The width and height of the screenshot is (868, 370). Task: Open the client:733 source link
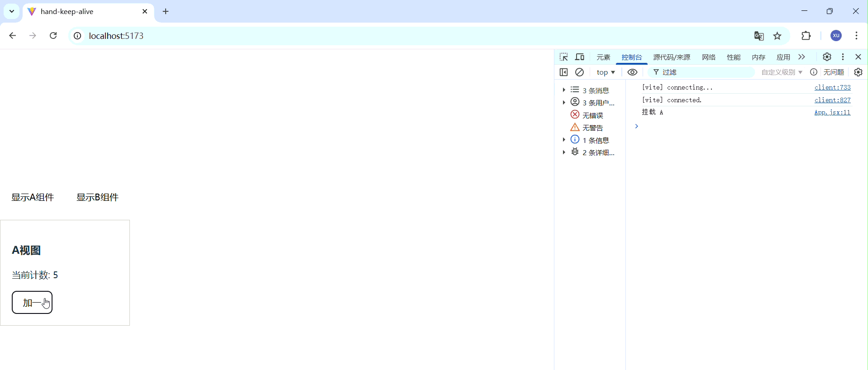(x=832, y=87)
